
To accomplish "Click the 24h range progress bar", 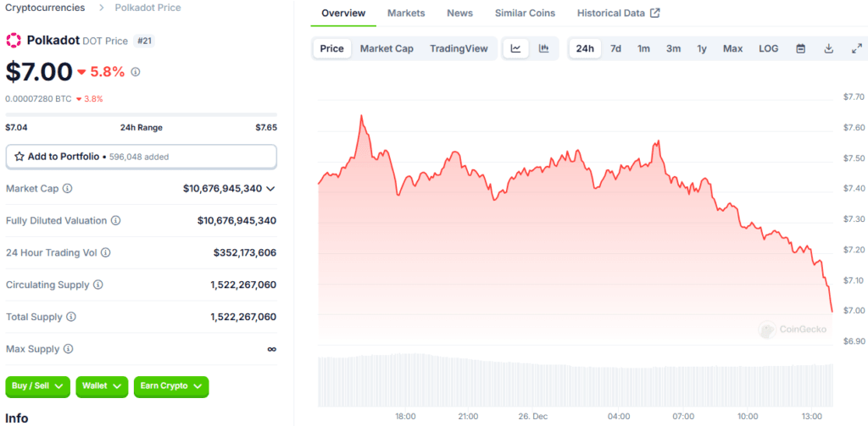I will coord(142,114).
